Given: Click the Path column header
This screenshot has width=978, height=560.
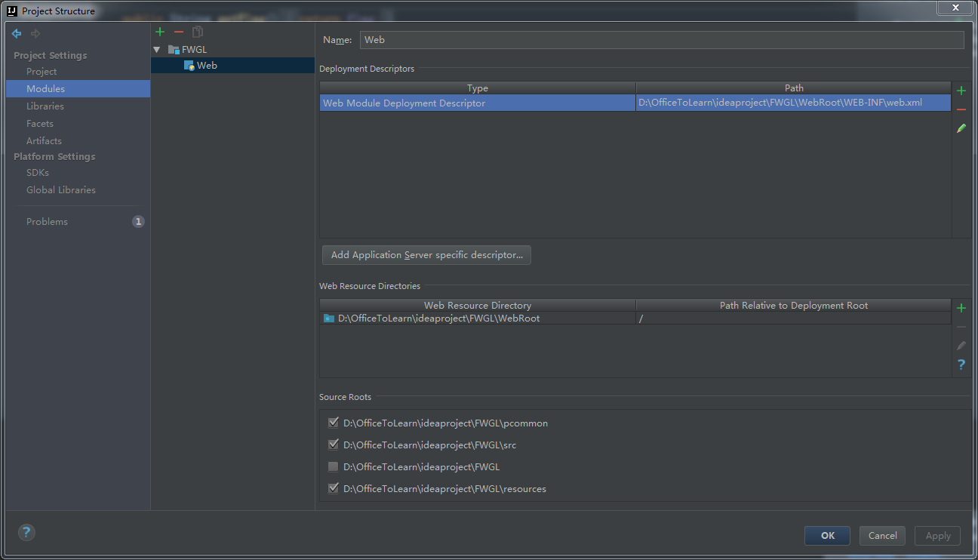Looking at the screenshot, I should tap(794, 88).
